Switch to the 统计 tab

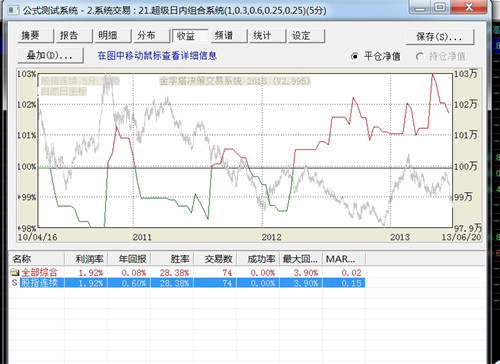coord(267,35)
